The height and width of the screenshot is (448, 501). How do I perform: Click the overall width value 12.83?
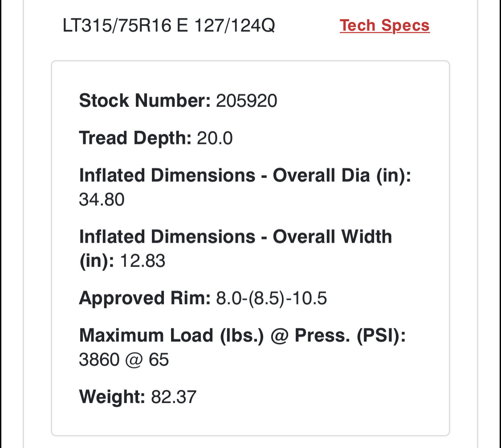[143, 261]
